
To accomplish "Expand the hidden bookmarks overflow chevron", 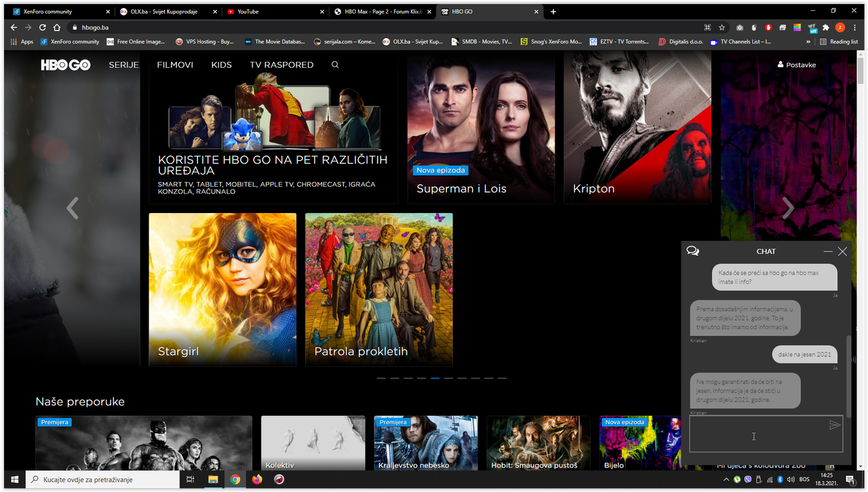I will pos(808,41).
